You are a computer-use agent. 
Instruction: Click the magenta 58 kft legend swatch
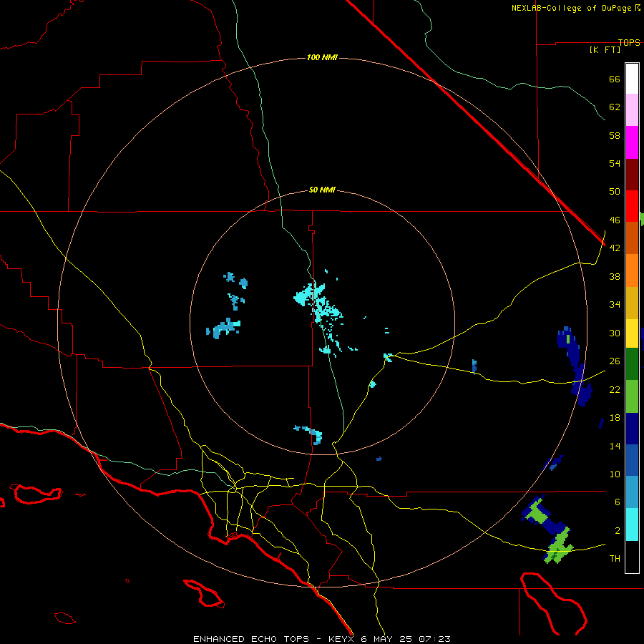[632, 142]
